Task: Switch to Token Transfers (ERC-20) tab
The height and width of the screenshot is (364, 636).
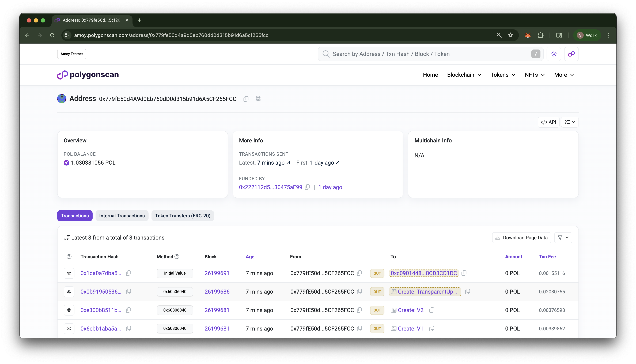Action: point(183,215)
